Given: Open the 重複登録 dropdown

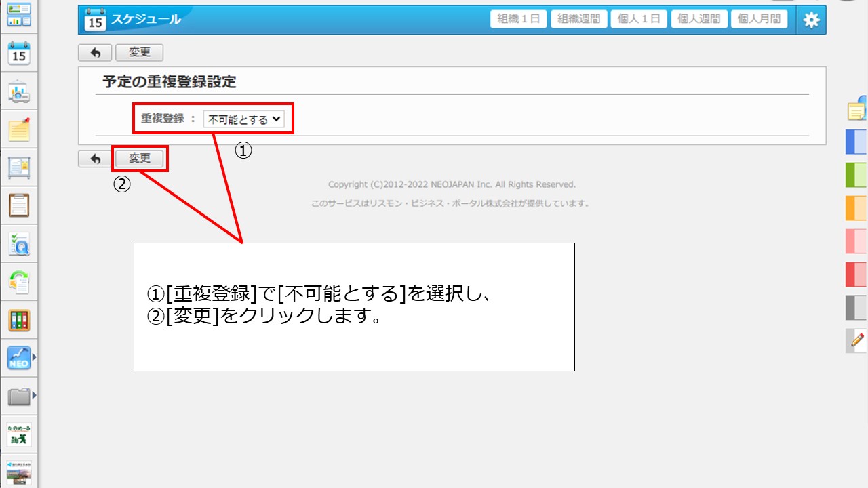Looking at the screenshot, I should pos(244,119).
